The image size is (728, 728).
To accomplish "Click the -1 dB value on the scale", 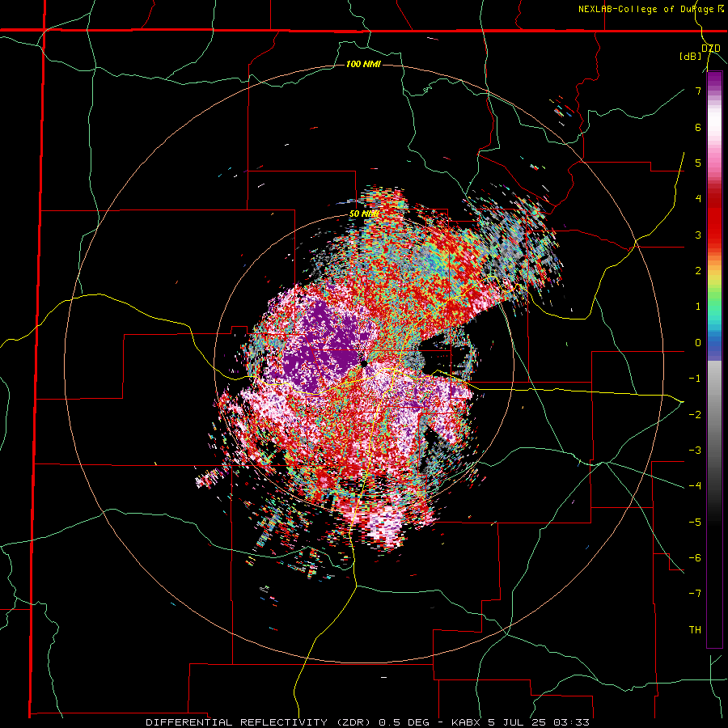I will [695, 379].
